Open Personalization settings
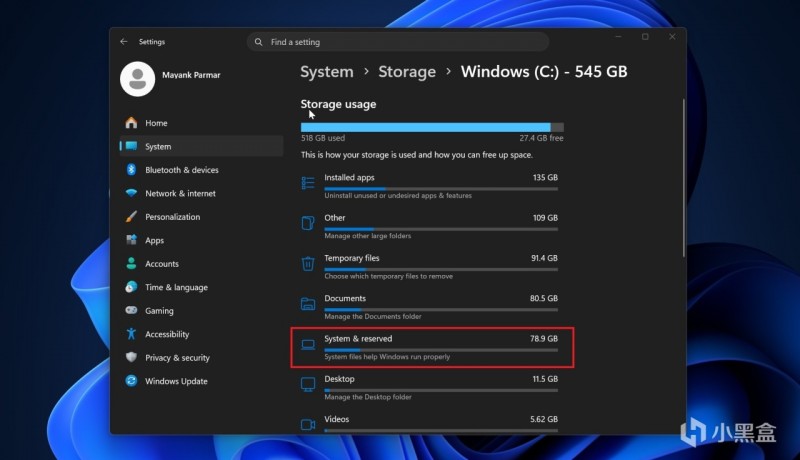 pyautogui.click(x=201, y=217)
